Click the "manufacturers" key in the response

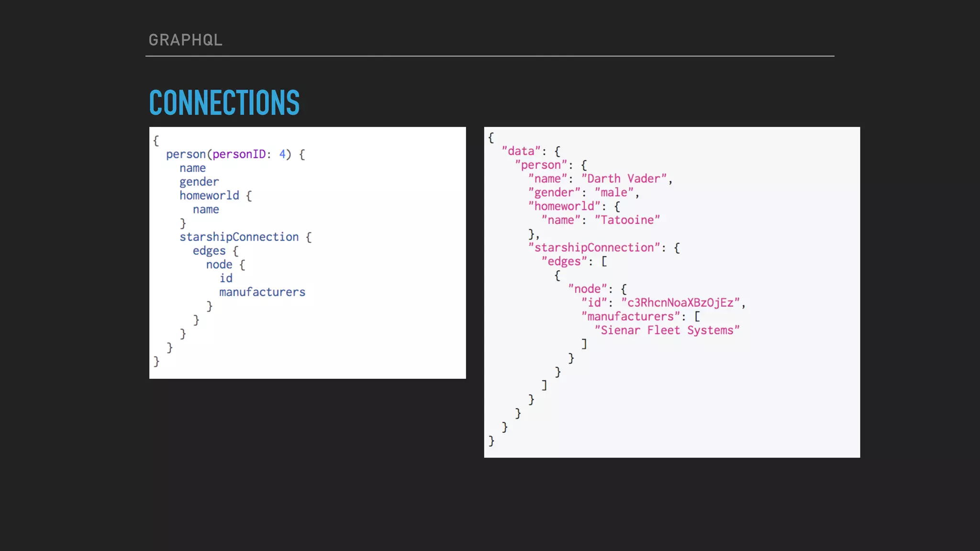[x=631, y=317]
